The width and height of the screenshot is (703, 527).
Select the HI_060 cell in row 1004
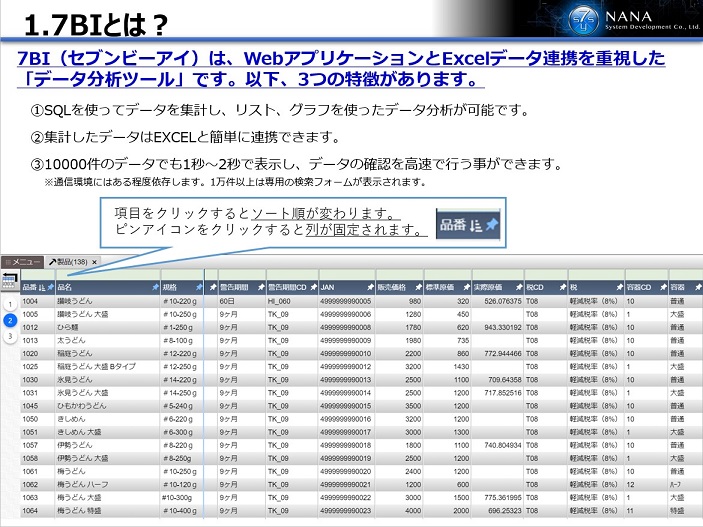click(292, 301)
